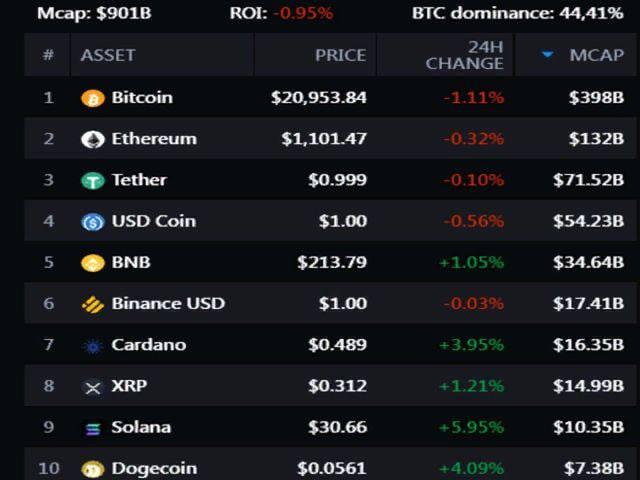This screenshot has height=480, width=640.
Task: Click the USD Coin blue icon
Action: 93,222
